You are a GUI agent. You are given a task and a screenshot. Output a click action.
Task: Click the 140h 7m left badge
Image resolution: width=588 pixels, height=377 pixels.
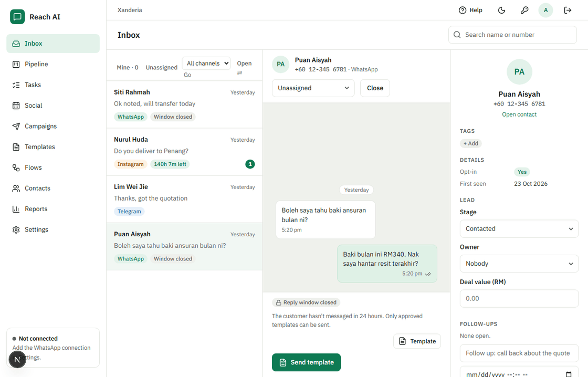coord(170,164)
